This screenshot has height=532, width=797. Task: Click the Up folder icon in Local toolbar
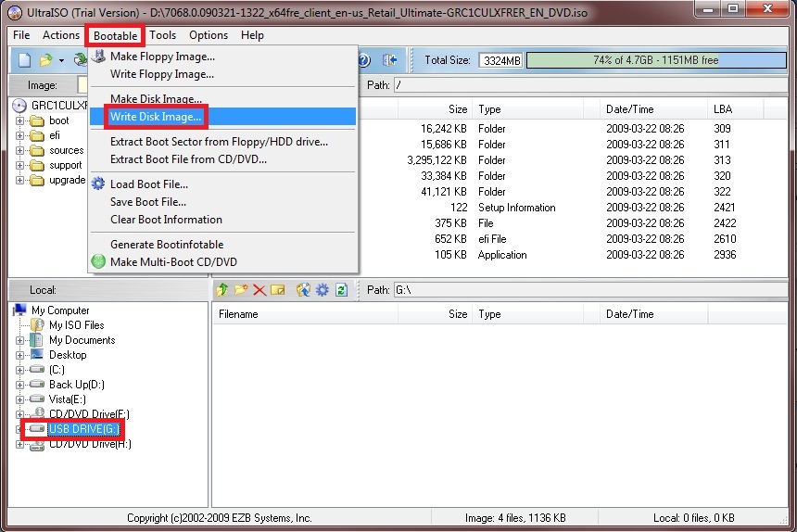point(222,290)
